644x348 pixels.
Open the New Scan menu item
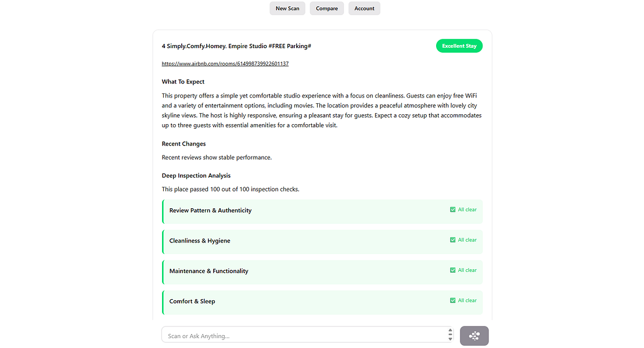pyautogui.click(x=287, y=8)
